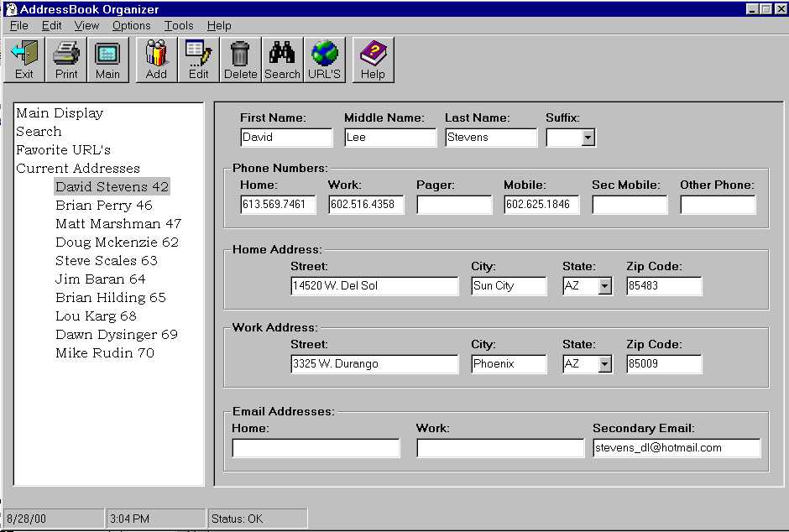Viewport: 789px width, 532px height.
Task: Select Brian Perry 46 from address list
Action: point(104,206)
